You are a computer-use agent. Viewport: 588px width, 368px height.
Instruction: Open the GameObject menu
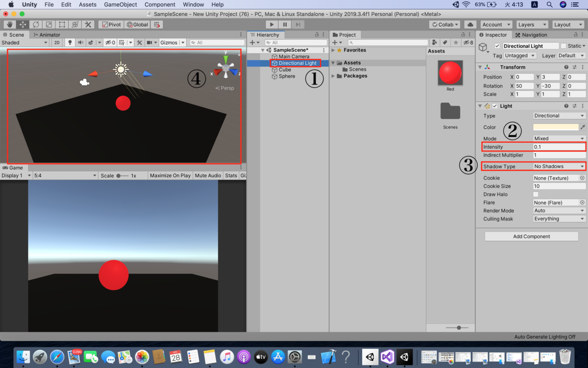click(121, 4)
